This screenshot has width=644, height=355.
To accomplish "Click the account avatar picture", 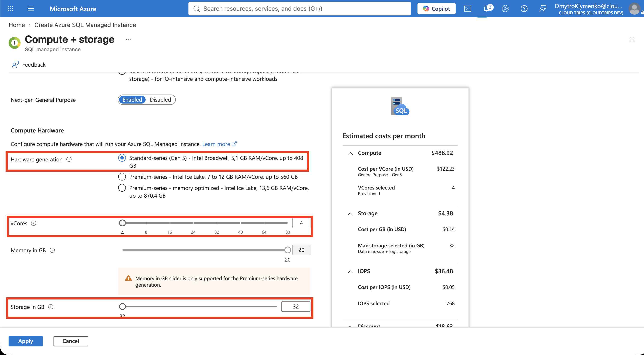I will click(635, 9).
